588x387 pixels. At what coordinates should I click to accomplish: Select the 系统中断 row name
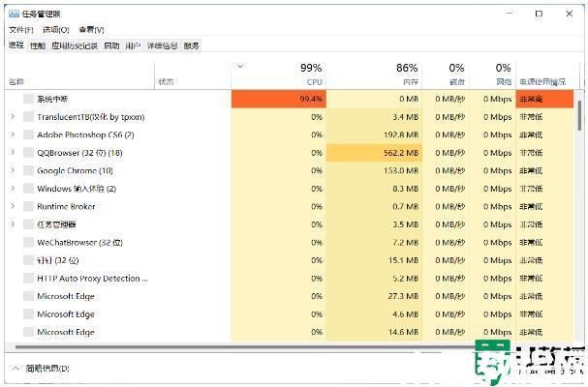(52, 99)
